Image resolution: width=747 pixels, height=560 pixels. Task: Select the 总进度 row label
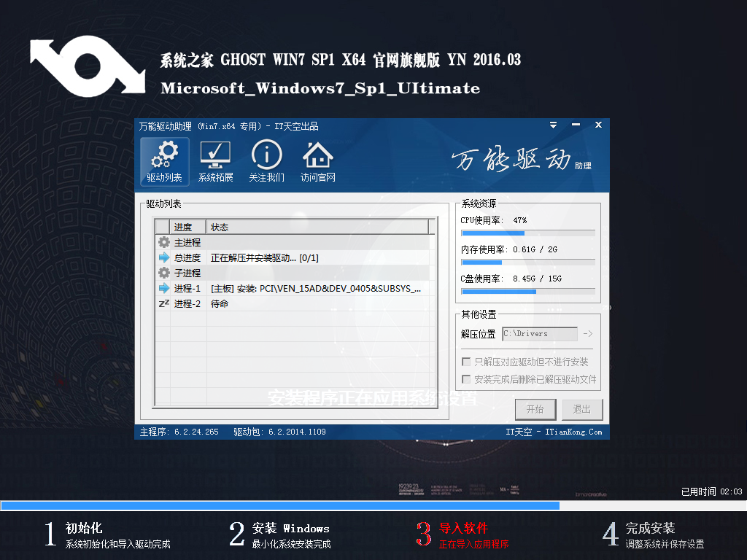pyautogui.click(x=187, y=257)
